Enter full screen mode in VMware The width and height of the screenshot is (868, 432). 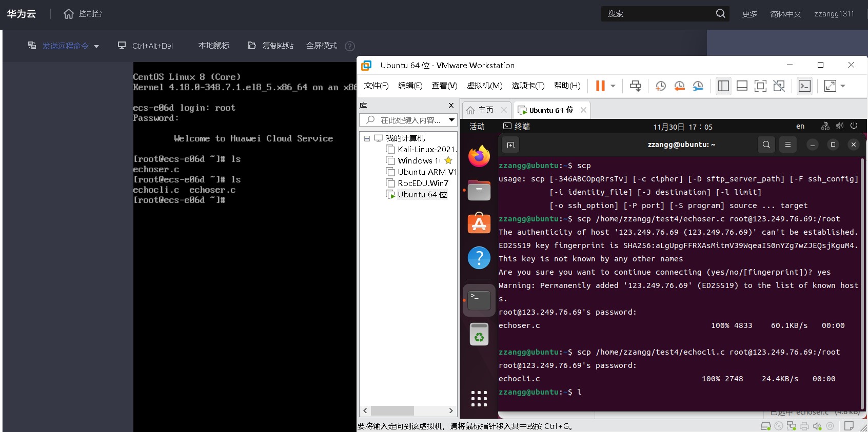coord(760,86)
